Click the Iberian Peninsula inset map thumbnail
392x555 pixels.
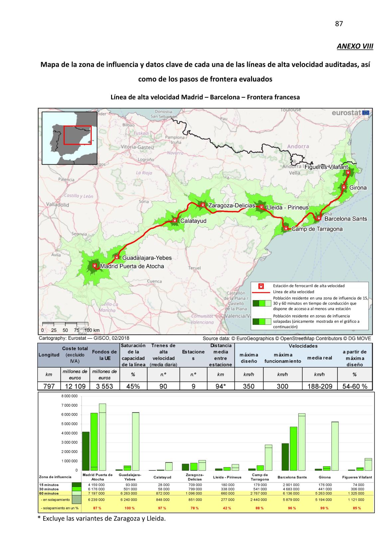pos(69,138)
